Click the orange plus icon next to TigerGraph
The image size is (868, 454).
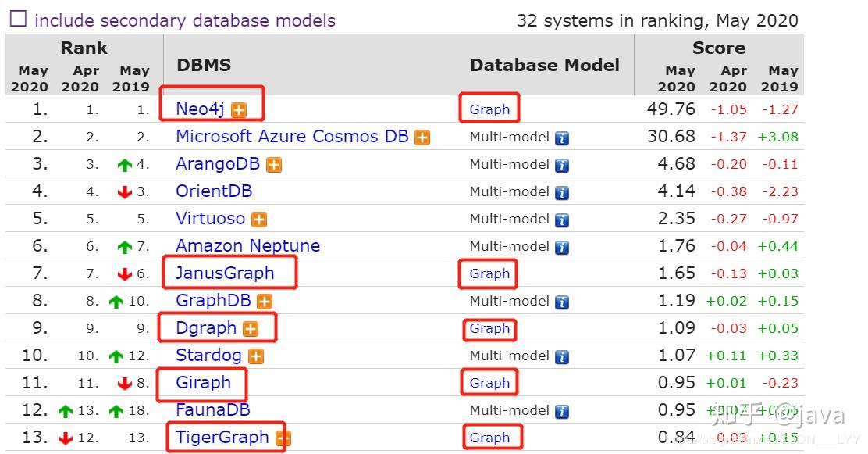click(x=283, y=438)
